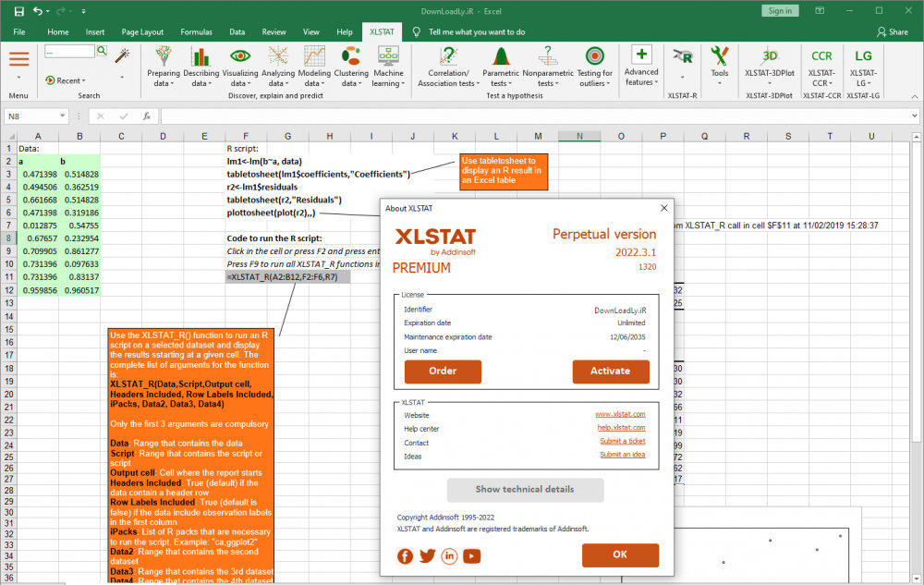Open Describing data tools
Screen dimensions: 924x585
(x=201, y=66)
